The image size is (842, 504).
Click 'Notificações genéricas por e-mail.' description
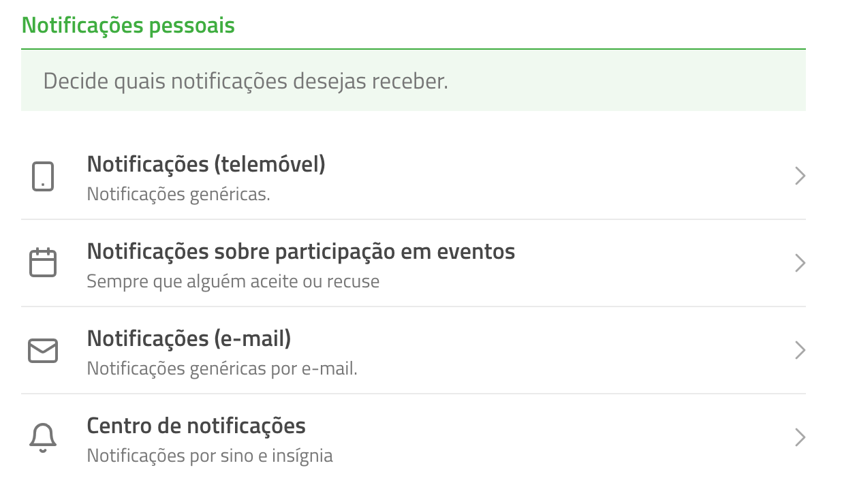pyautogui.click(x=222, y=368)
